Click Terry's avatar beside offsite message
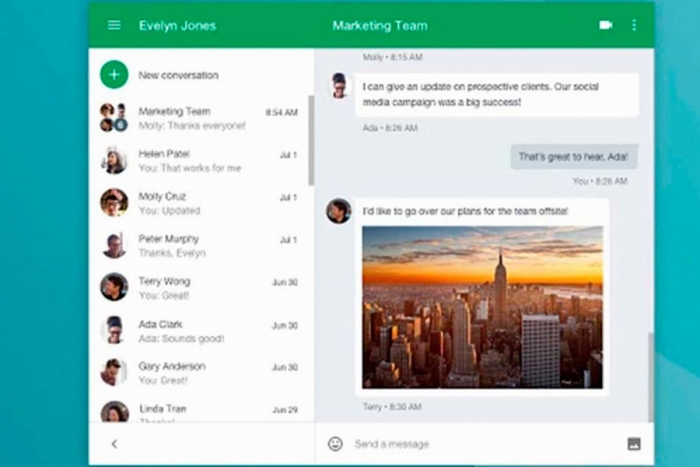The image size is (700, 467). [x=339, y=211]
